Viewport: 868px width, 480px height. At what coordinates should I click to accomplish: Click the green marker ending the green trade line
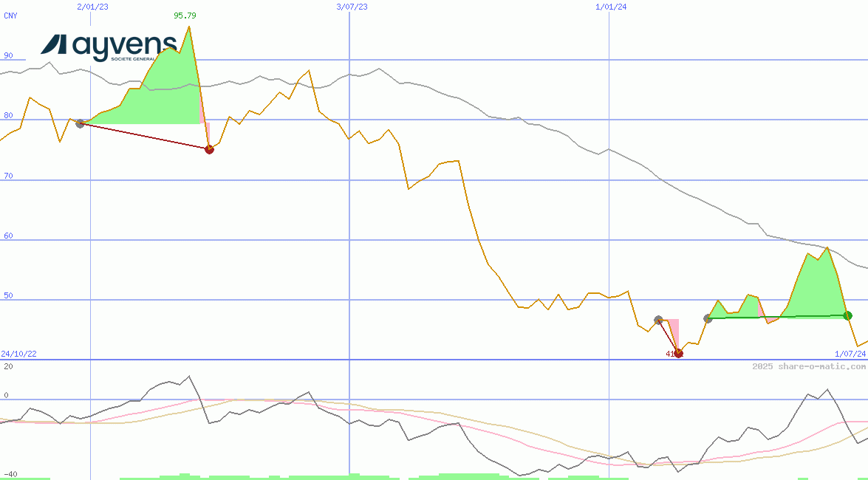pos(847,315)
